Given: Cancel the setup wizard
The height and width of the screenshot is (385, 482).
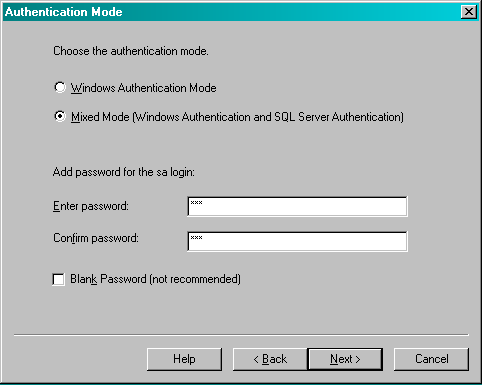Looking at the screenshot, I should [431, 359].
